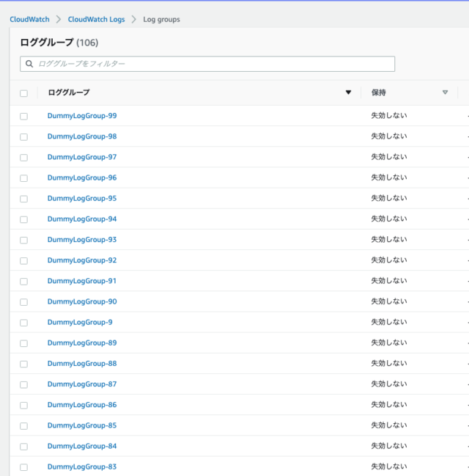
Task: Select checkbox for DummyLogGroup-99
Action: click(x=23, y=116)
